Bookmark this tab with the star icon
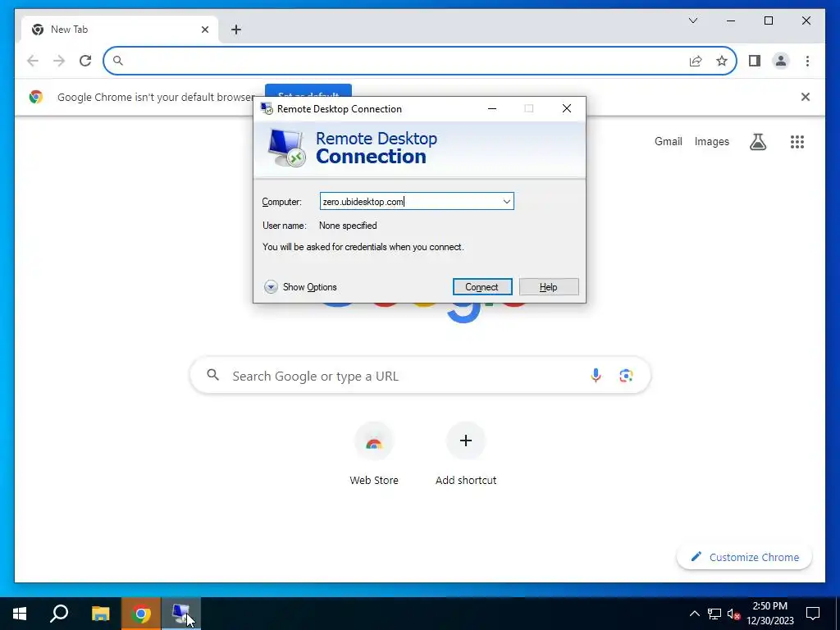 (x=722, y=61)
